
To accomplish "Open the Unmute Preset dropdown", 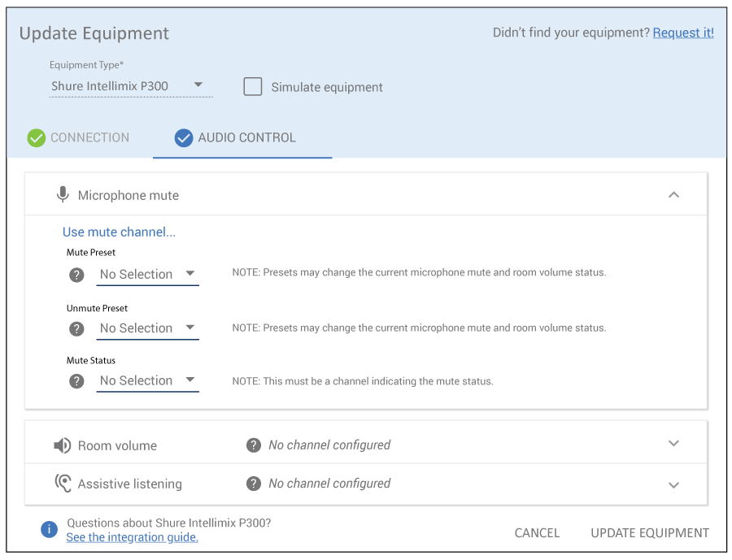I will click(x=147, y=328).
